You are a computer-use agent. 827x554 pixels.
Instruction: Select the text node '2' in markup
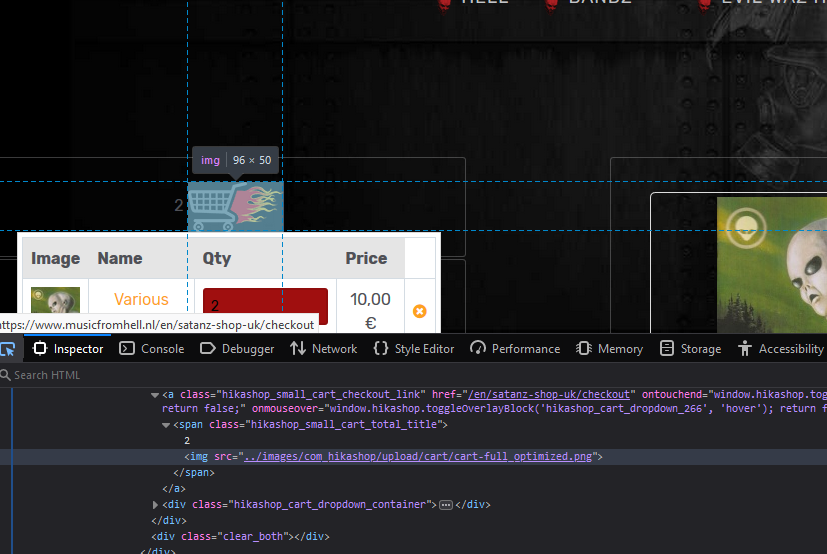coord(187,441)
